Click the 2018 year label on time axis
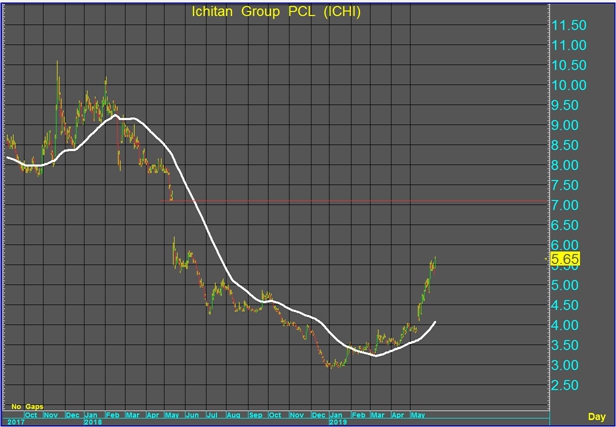Viewport: 616px width, 427px height. pyautogui.click(x=93, y=422)
